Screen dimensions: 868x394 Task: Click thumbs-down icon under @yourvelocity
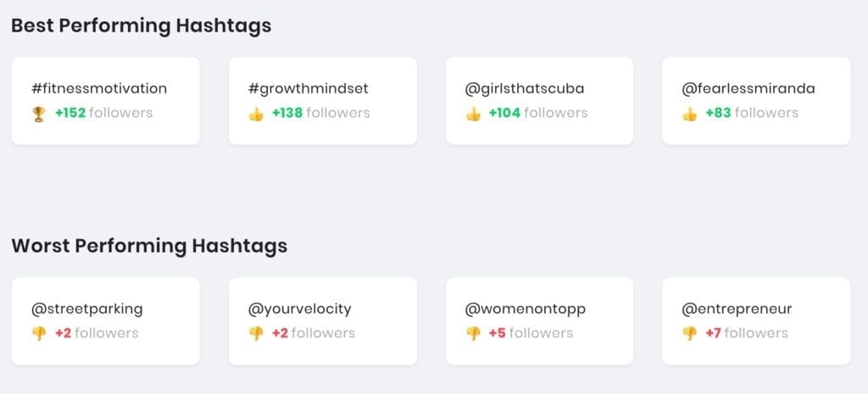tap(256, 334)
